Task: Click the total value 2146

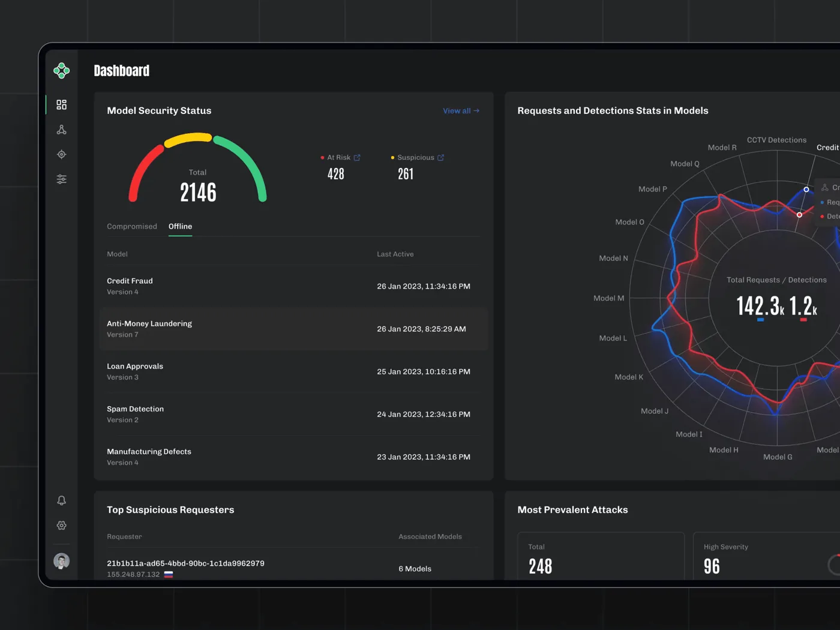Action: click(x=198, y=193)
